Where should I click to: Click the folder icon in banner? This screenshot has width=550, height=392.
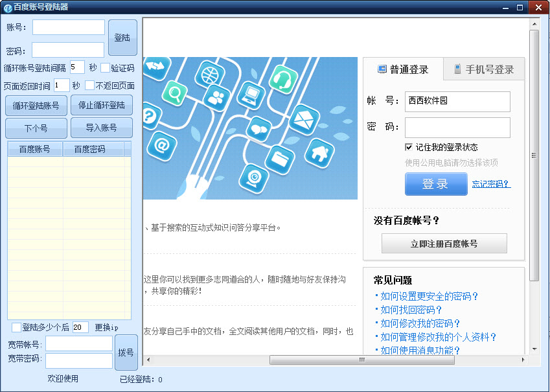[x=280, y=159]
